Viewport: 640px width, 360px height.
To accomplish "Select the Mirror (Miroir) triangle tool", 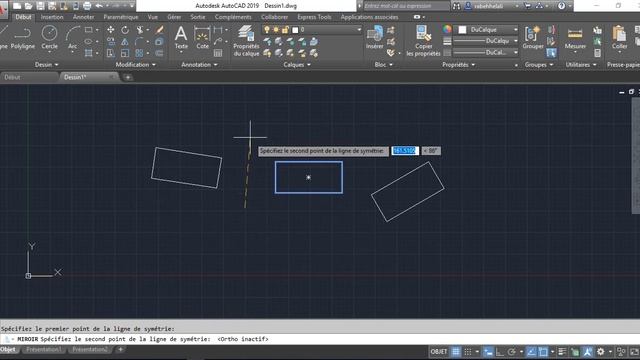I will click(125, 41).
